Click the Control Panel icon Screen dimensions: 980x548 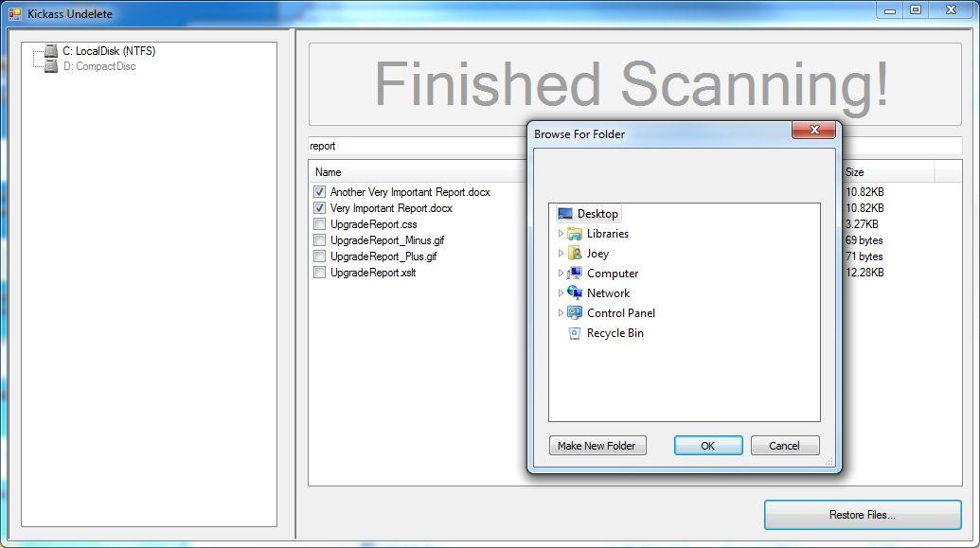click(x=575, y=313)
